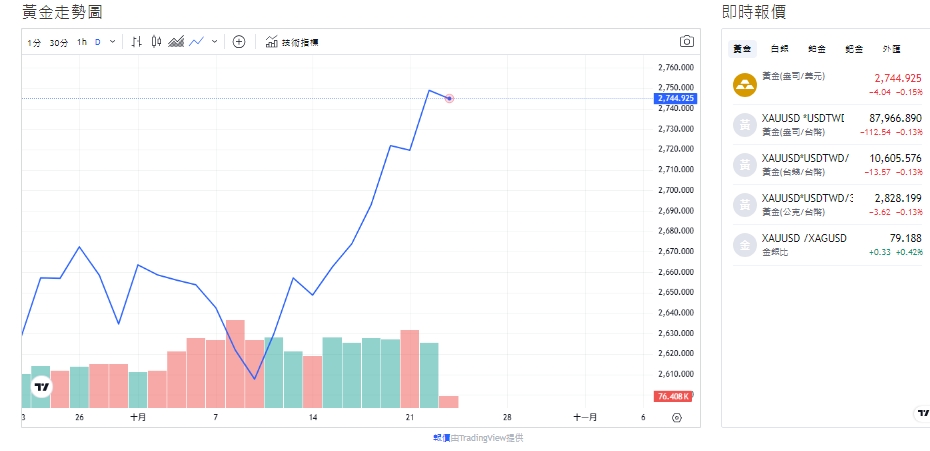Set interval to 1分
The height and width of the screenshot is (451, 930).
click(x=34, y=42)
